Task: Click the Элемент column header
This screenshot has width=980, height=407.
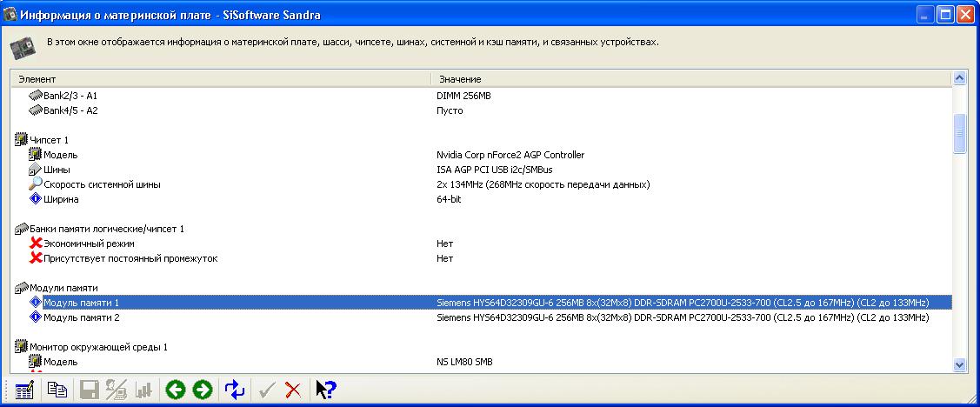Action: (221, 79)
